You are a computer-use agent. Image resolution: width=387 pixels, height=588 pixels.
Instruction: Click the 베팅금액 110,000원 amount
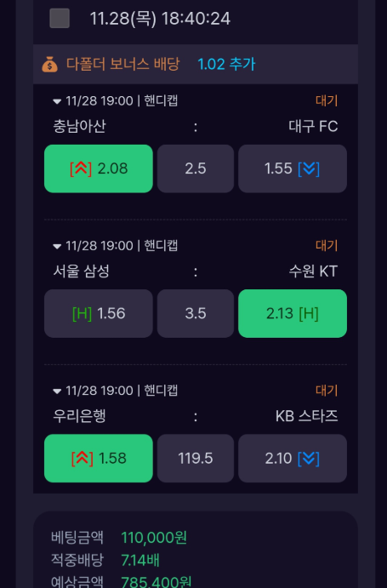coord(154,538)
